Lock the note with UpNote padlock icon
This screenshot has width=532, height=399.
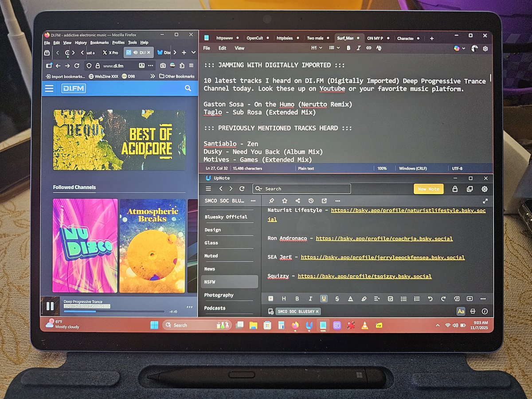click(x=454, y=189)
